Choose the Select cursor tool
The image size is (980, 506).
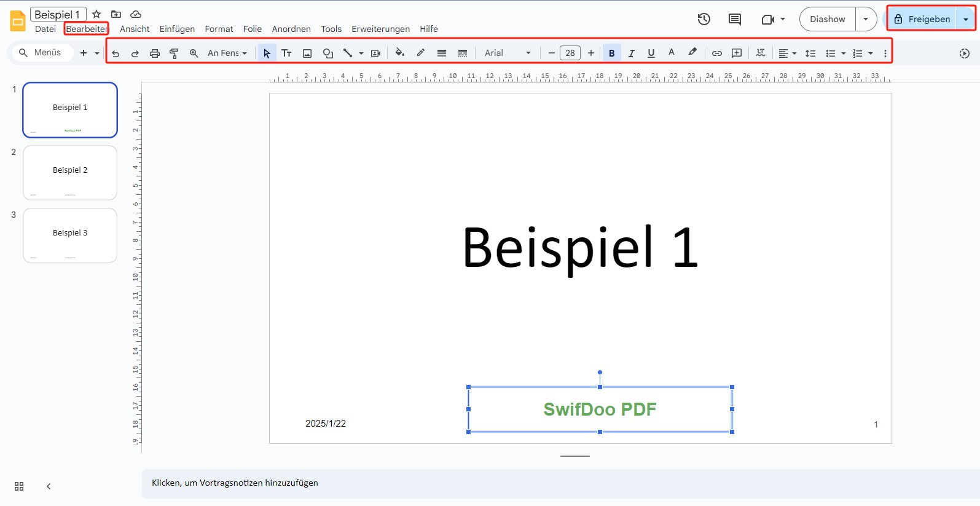pyautogui.click(x=267, y=53)
